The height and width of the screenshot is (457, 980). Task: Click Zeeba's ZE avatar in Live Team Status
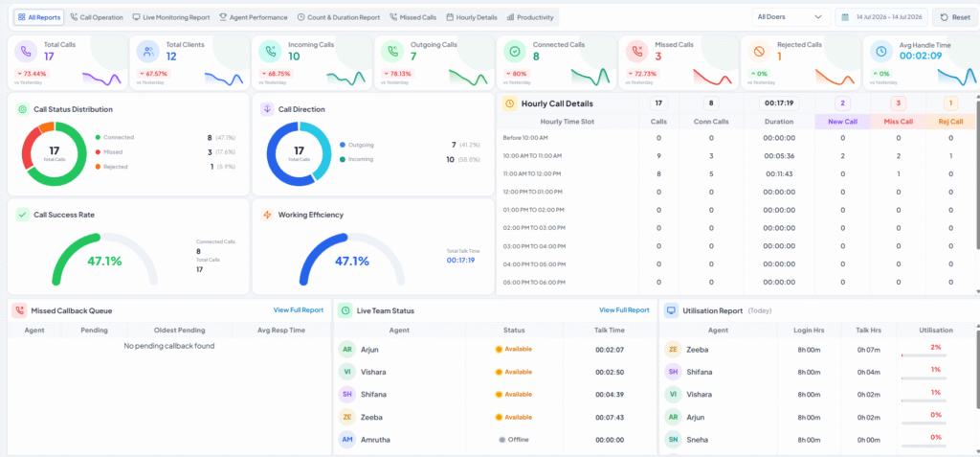pos(346,417)
